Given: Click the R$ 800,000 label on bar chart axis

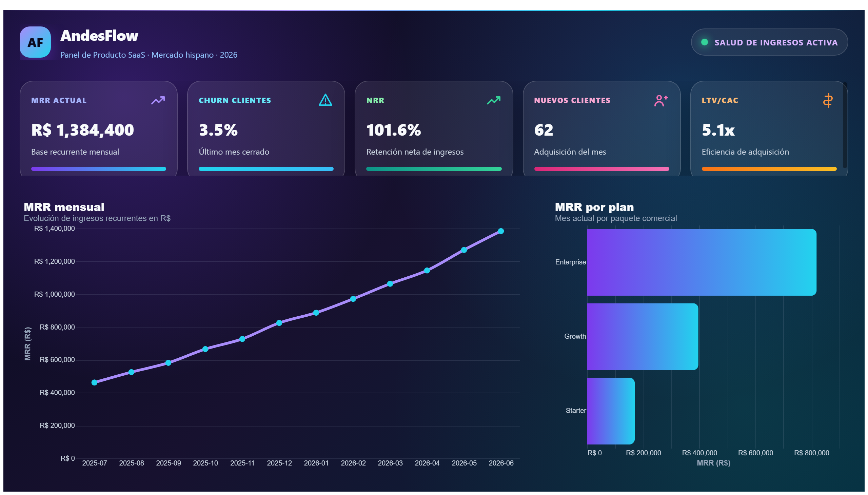Looking at the screenshot, I should [812, 453].
